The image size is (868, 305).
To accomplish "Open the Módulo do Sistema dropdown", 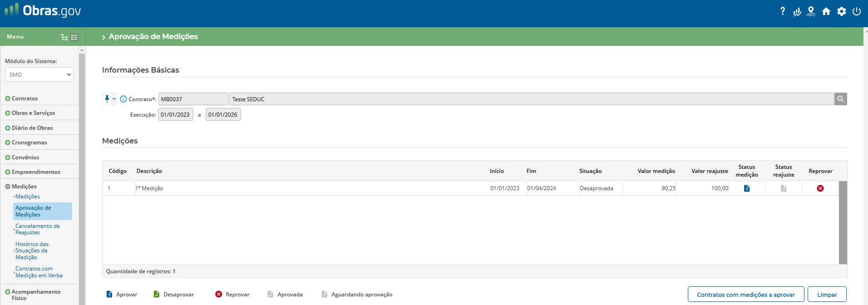I will [39, 74].
